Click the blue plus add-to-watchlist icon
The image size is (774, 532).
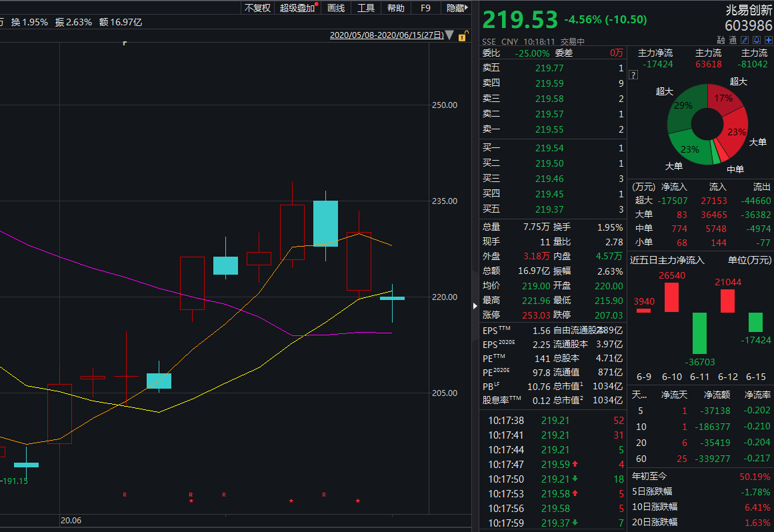coord(768,40)
